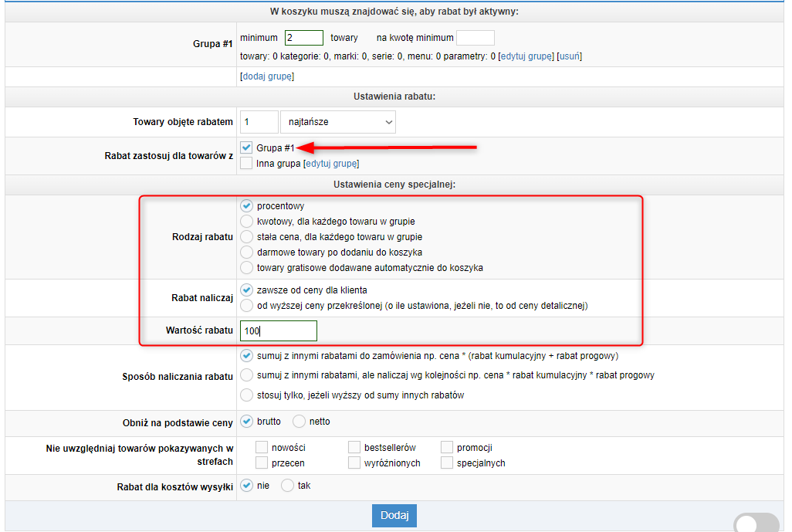Screen dimensions: 792x532
Task: Click the minimum towary quantity field
Action: click(304, 38)
